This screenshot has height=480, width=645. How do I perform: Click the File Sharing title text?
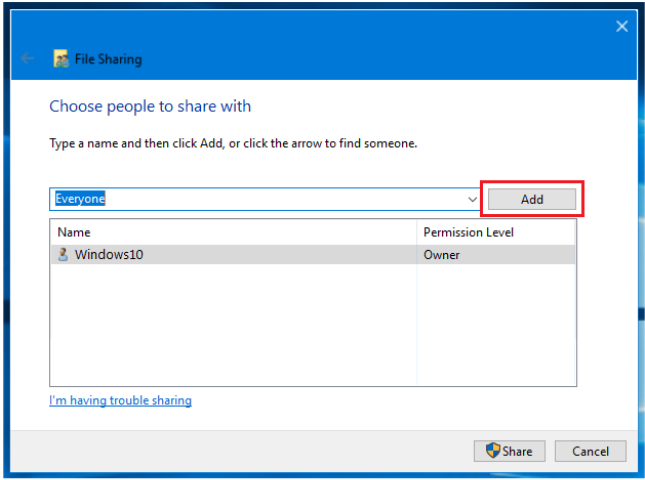point(108,59)
